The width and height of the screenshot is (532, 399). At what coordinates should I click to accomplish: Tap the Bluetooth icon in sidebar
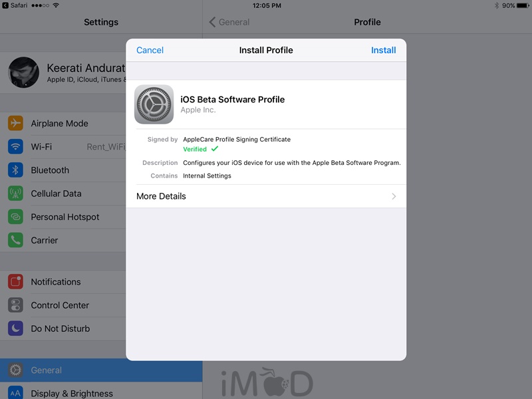15,170
